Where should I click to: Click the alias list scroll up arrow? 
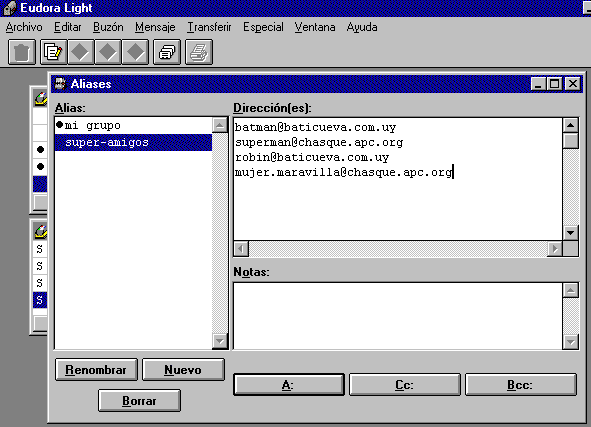[x=220, y=125]
